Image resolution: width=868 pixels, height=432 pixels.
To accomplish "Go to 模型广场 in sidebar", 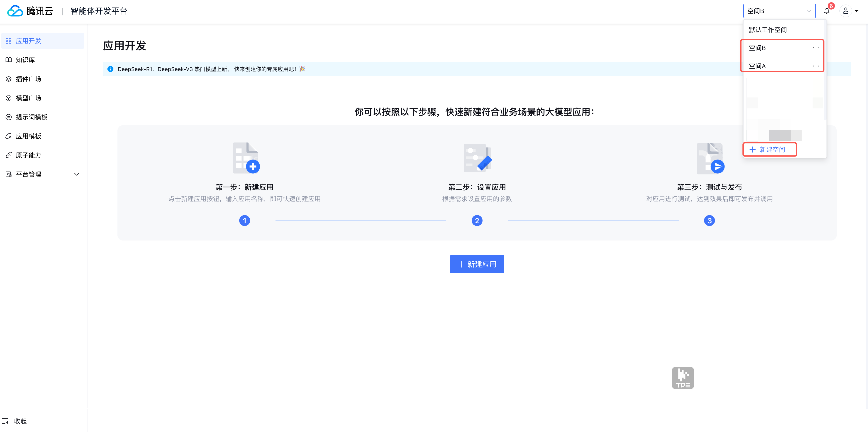I will click(x=28, y=98).
